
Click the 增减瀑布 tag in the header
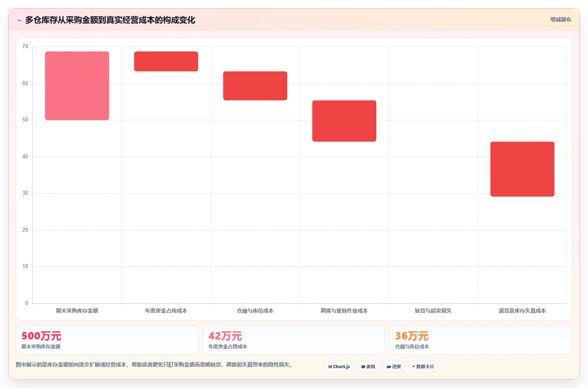click(x=560, y=19)
